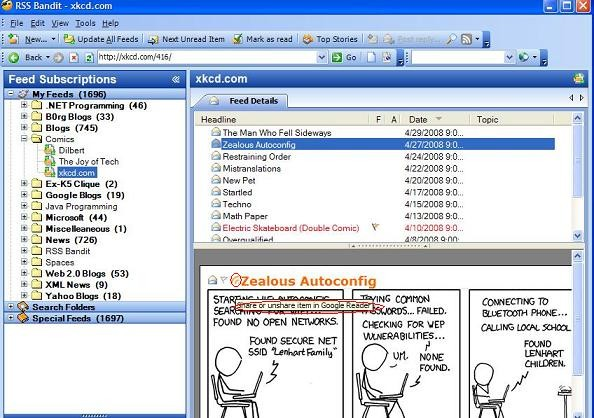Click the globe web search icon

(524, 57)
